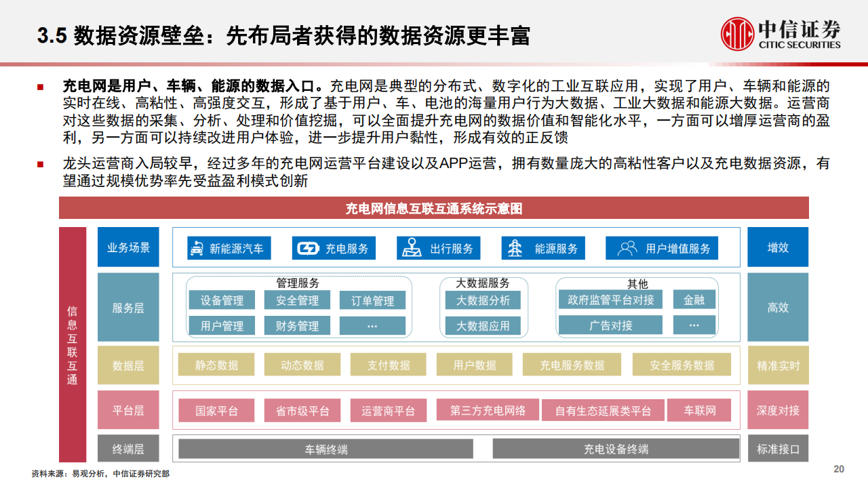Click the 充电网信息互联互通系统示意图 title banner
This screenshot has height=488, width=868.
point(434,208)
